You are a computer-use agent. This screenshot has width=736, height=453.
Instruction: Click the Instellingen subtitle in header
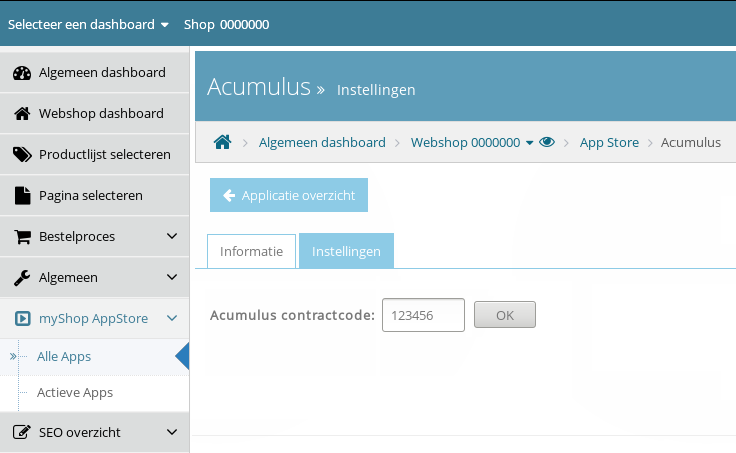point(376,90)
